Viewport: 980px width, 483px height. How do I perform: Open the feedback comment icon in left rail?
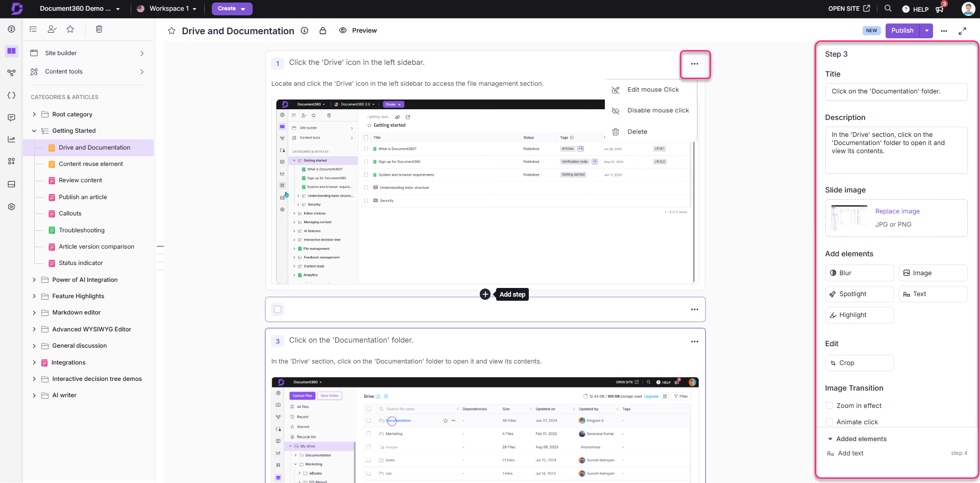11,117
